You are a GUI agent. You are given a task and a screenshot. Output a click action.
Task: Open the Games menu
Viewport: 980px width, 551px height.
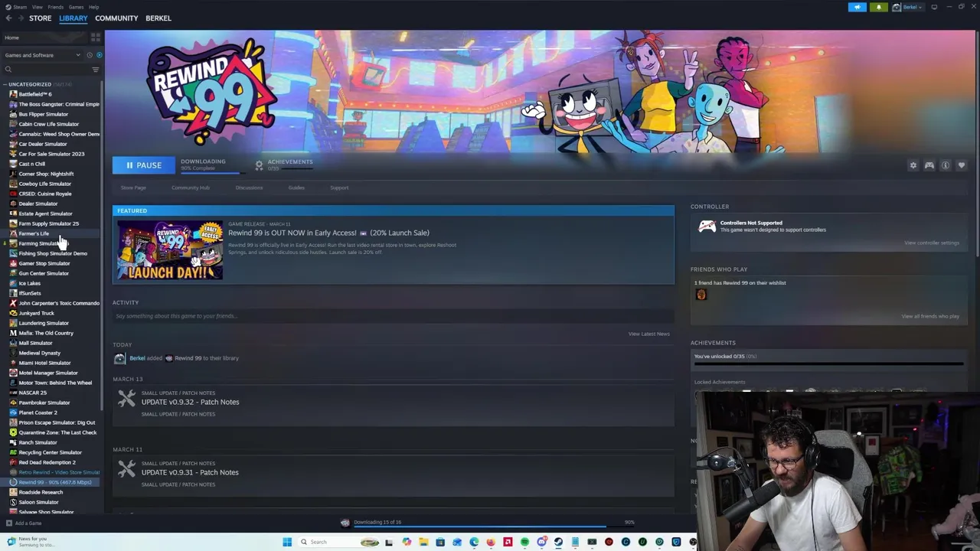pyautogui.click(x=76, y=7)
